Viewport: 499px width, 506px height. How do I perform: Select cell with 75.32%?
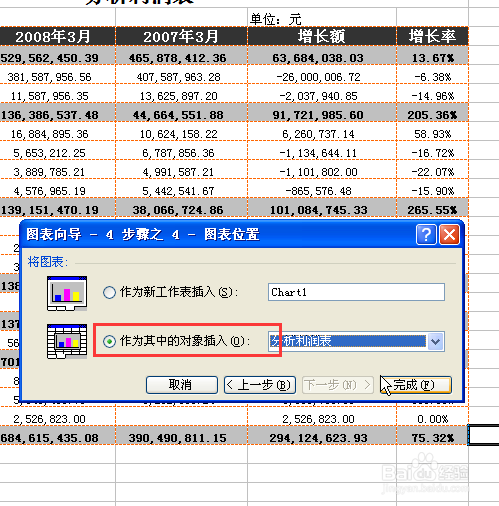pyautogui.click(x=432, y=435)
